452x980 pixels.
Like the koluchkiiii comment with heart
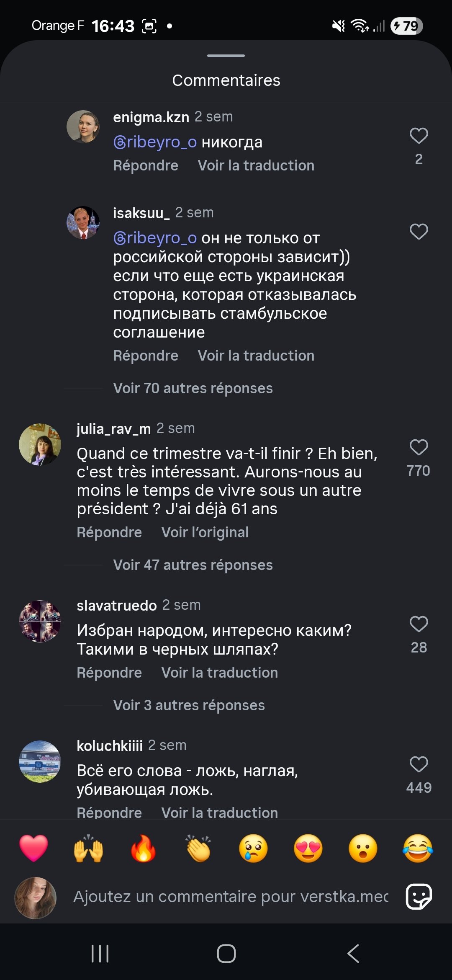pyautogui.click(x=419, y=764)
